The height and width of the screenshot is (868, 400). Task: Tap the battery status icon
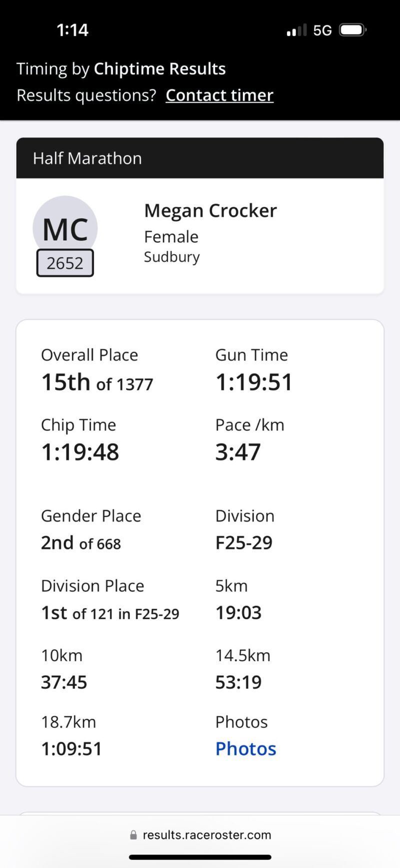[x=352, y=30]
